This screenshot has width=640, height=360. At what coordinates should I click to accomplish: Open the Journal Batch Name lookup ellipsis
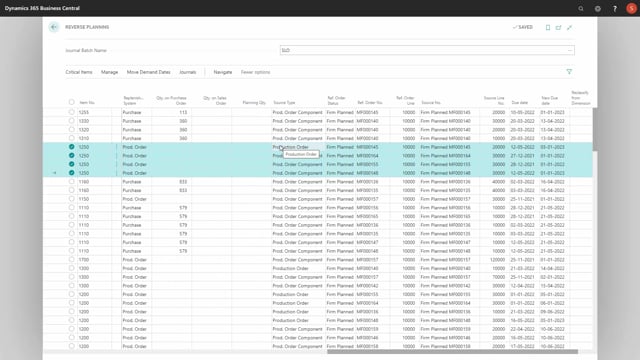[570, 50]
